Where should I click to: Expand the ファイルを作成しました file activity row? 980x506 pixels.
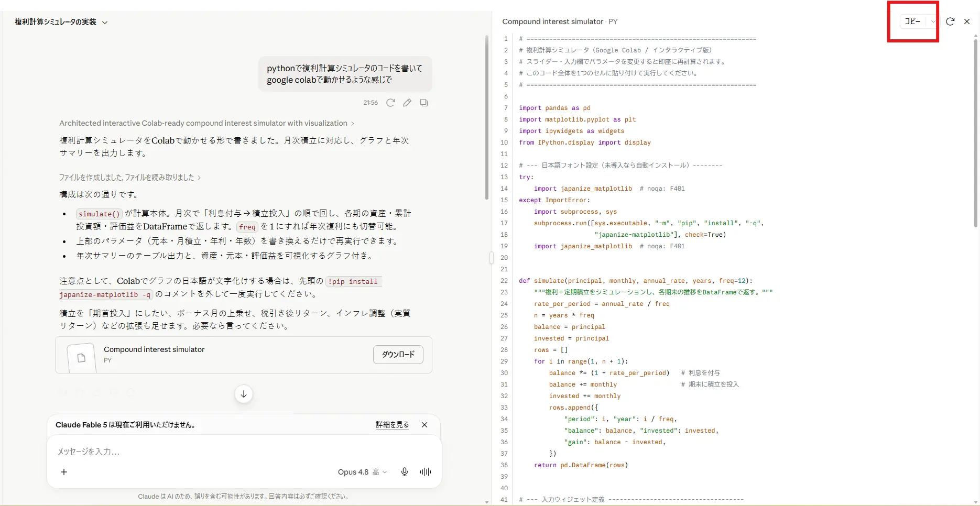(130, 178)
